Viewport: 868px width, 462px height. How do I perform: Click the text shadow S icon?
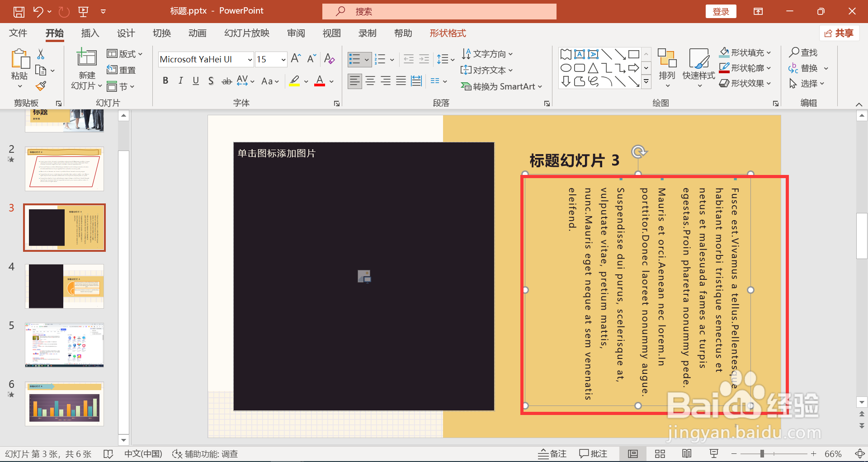(211, 81)
